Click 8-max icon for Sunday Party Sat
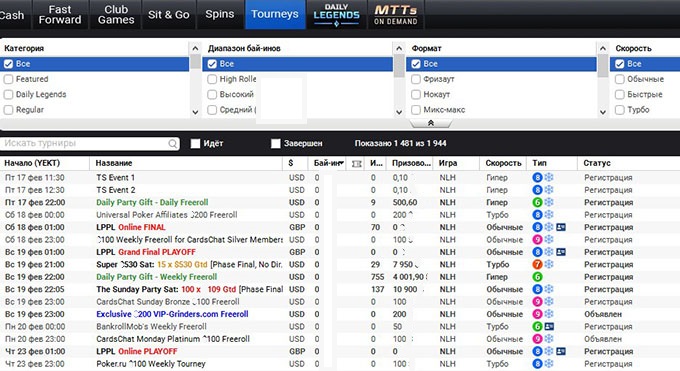This screenshot has width=680, height=371. point(537,289)
